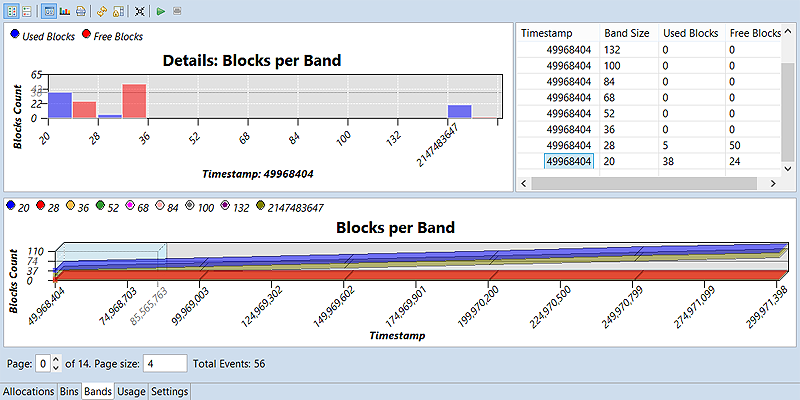The height and width of the screenshot is (400, 800).
Task: Sort table by Band Size column header
Action: (627, 33)
